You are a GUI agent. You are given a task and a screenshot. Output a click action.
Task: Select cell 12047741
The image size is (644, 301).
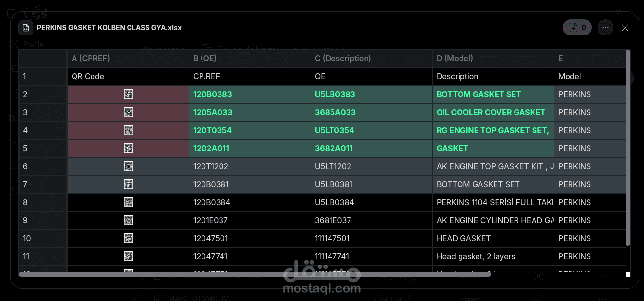250,256
